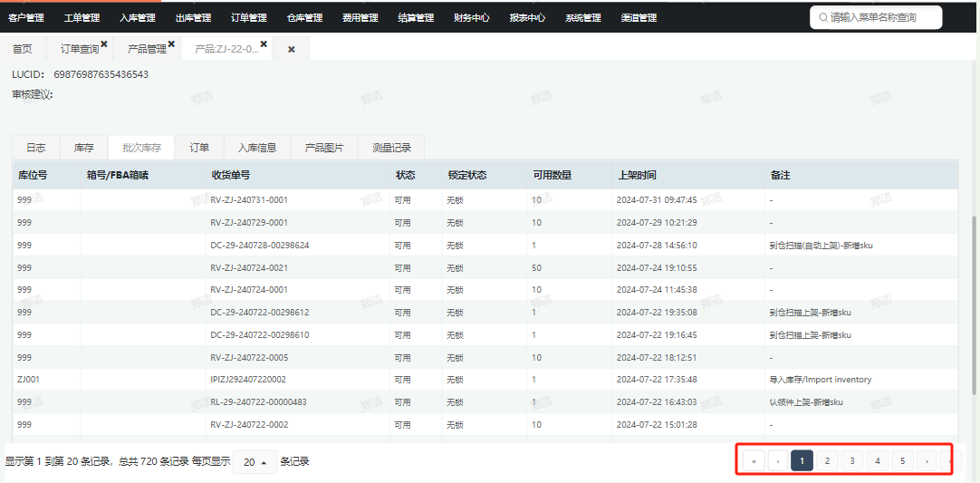The image size is (980, 483).
Task: Open the 渠道管理 top menu
Action: coord(639,18)
